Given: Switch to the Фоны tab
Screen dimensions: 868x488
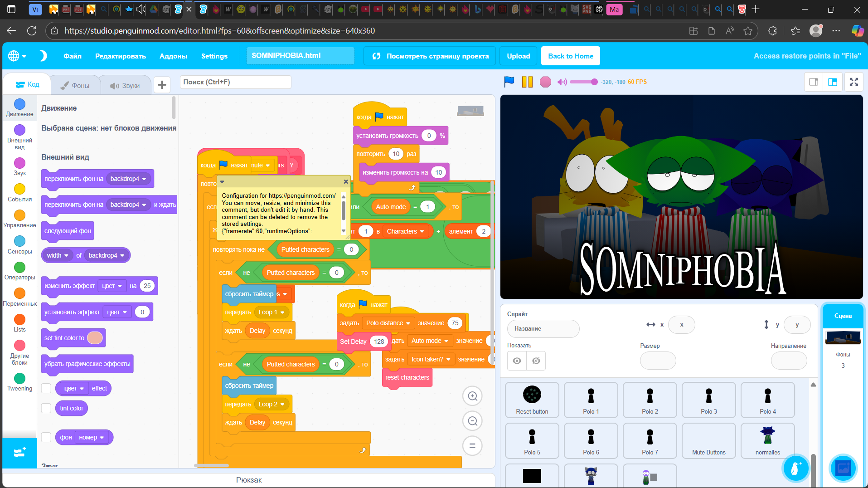Looking at the screenshot, I should [x=75, y=85].
